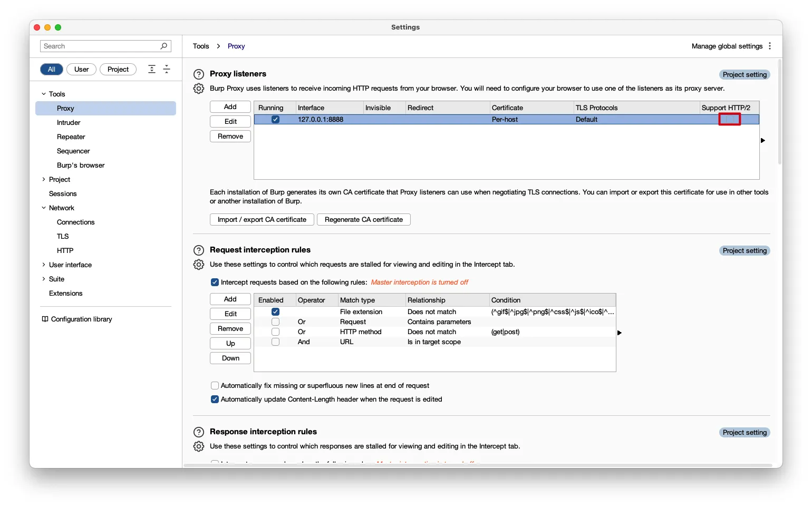Screen dimensions: 812x507
Task: Expand the Project tree node
Action: (44, 179)
